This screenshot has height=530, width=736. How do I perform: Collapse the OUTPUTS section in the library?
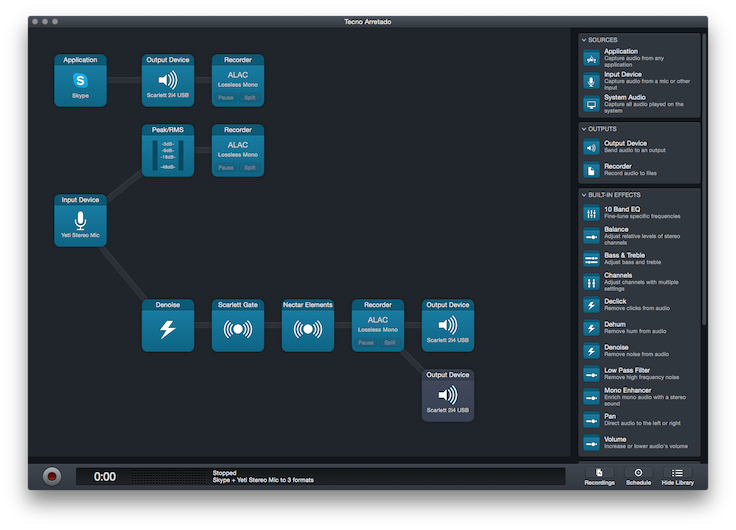(x=584, y=129)
